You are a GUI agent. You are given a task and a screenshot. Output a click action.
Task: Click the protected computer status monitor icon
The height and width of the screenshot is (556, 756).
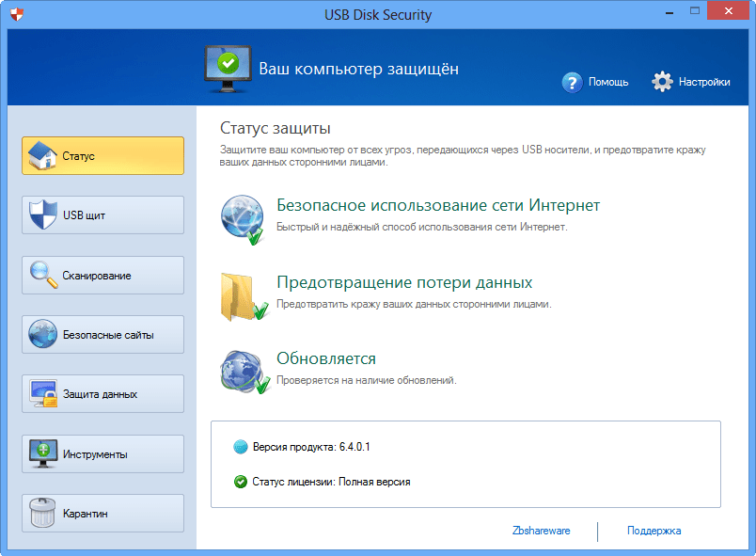[x=226, y=66]
